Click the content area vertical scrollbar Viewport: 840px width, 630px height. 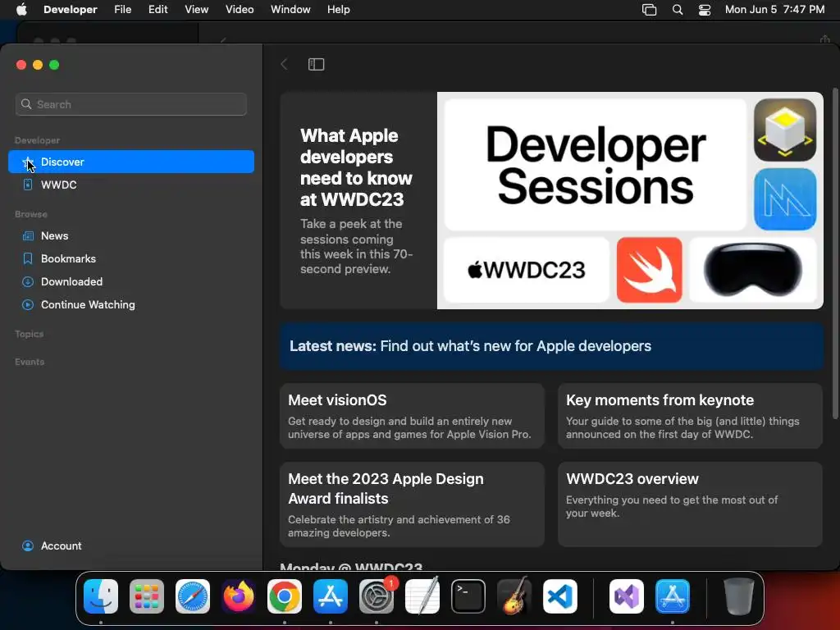coord(835,253)
